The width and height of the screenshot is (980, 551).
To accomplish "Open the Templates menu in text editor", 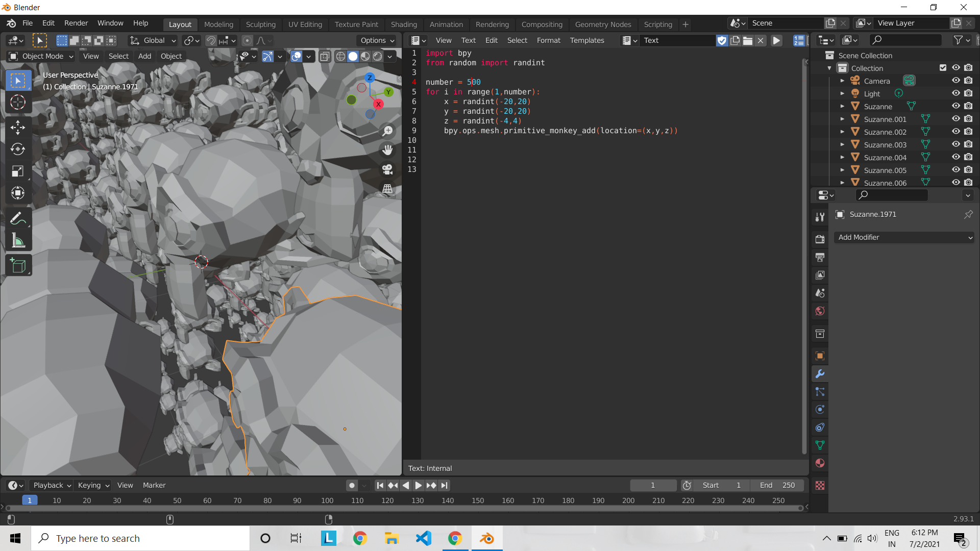I will [586, 40].
